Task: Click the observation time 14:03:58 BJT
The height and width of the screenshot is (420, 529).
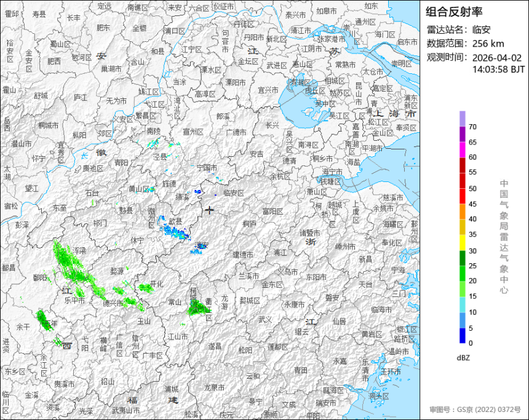Action: 498,69
